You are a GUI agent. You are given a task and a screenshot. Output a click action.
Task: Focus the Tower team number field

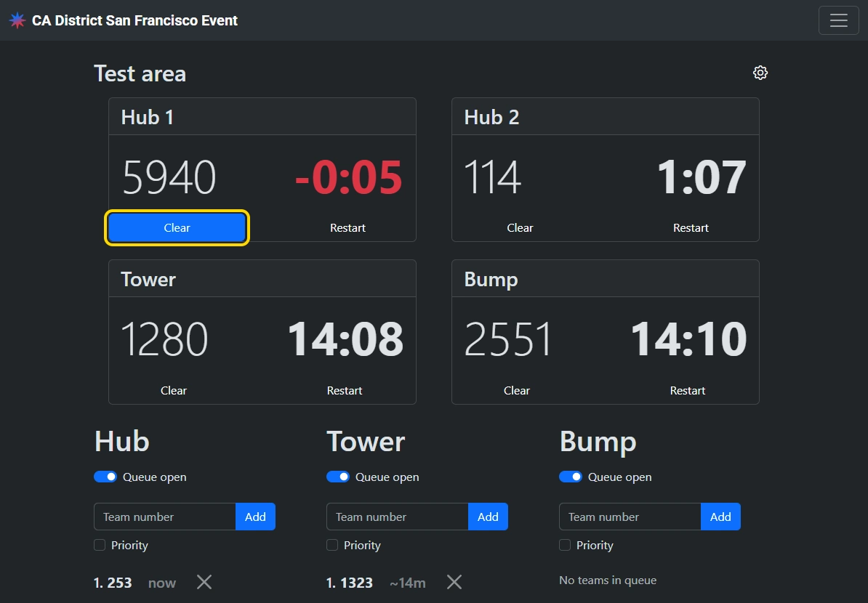[x=397, y=517]
